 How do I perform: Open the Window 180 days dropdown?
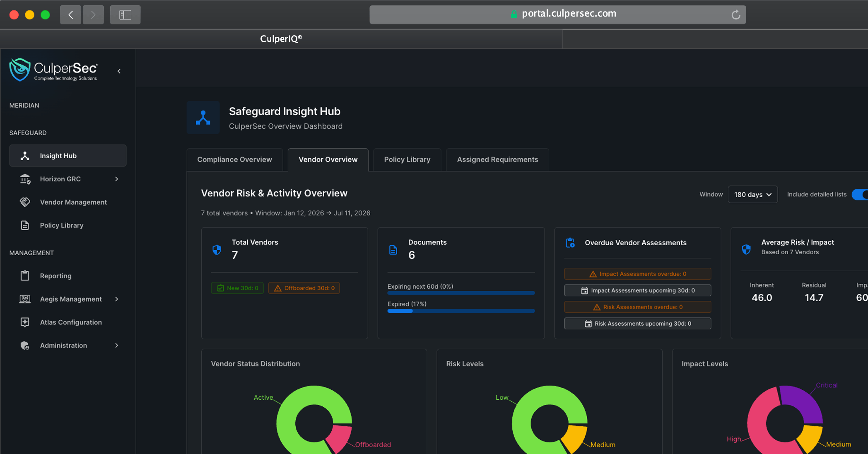[x=752, y=194]
